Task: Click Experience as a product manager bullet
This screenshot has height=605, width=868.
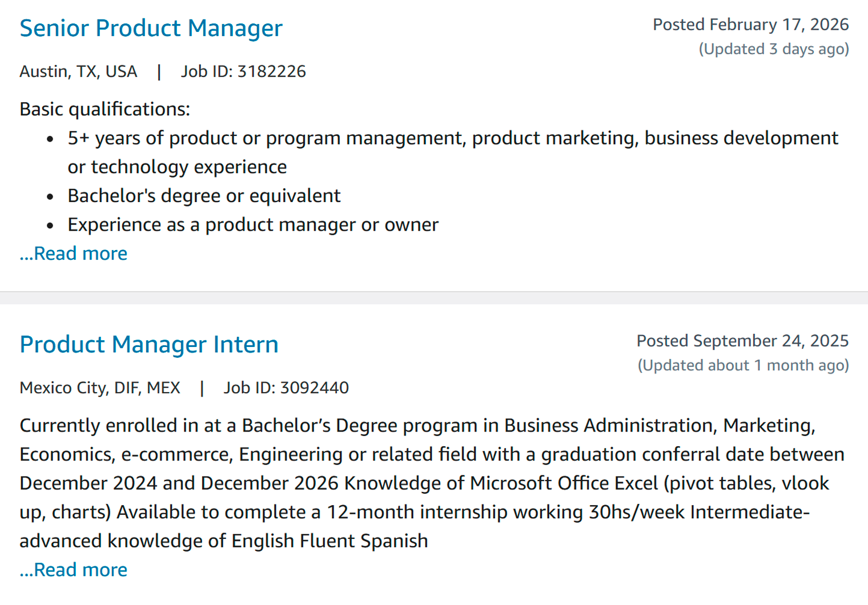Action: click(252, 225)
